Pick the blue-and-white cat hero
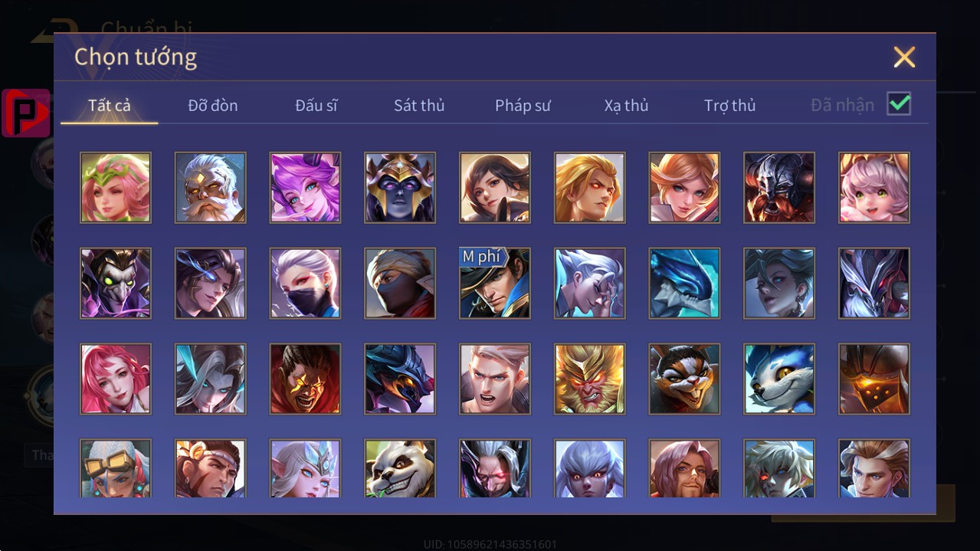Screen dimensions: 980x551 pyautogui.click(x=779, y=379)
